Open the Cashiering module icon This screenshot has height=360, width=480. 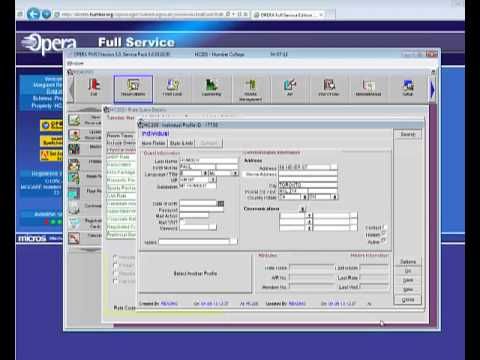[211, 88]
